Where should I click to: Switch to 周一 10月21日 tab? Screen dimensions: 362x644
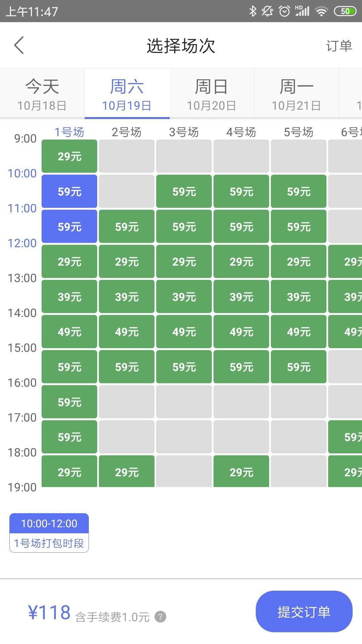pyautogui.click(x=296, y=94)
